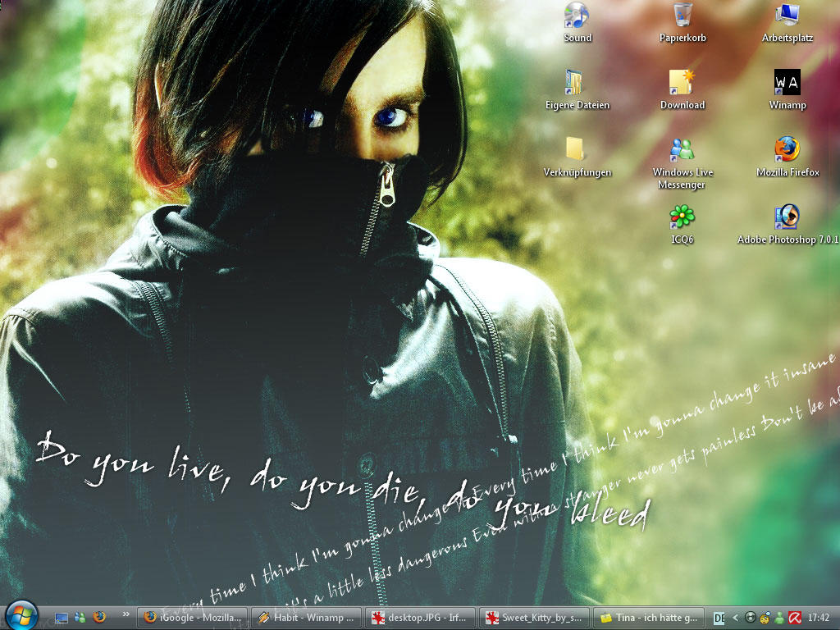Viewport: 840px width, 630px height.
Task: Click Firefox quick launch icon
Action: [99, 618]
